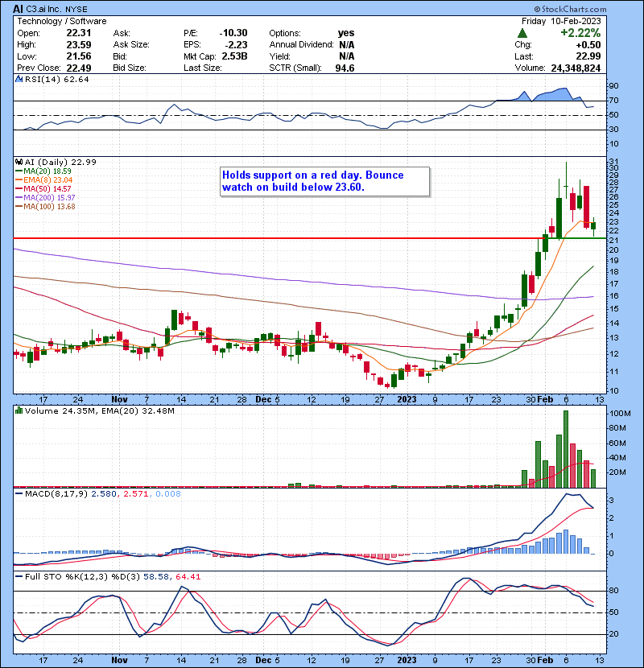644x668 pixels.
Task: Click the 'Holds support on a red day' annotation box
Action: tap(324, 181)
